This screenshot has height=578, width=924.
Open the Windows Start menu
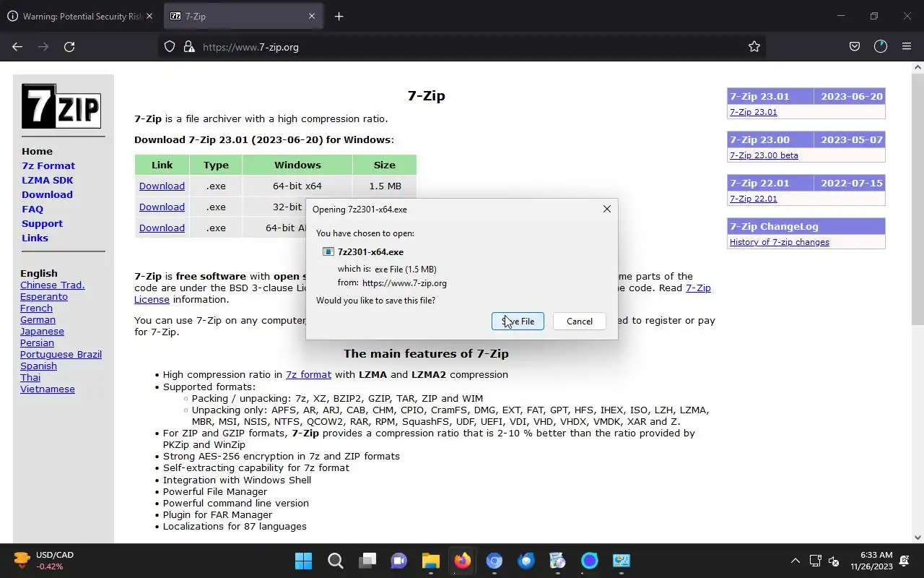pyautogui.click(x=304, y=561)
